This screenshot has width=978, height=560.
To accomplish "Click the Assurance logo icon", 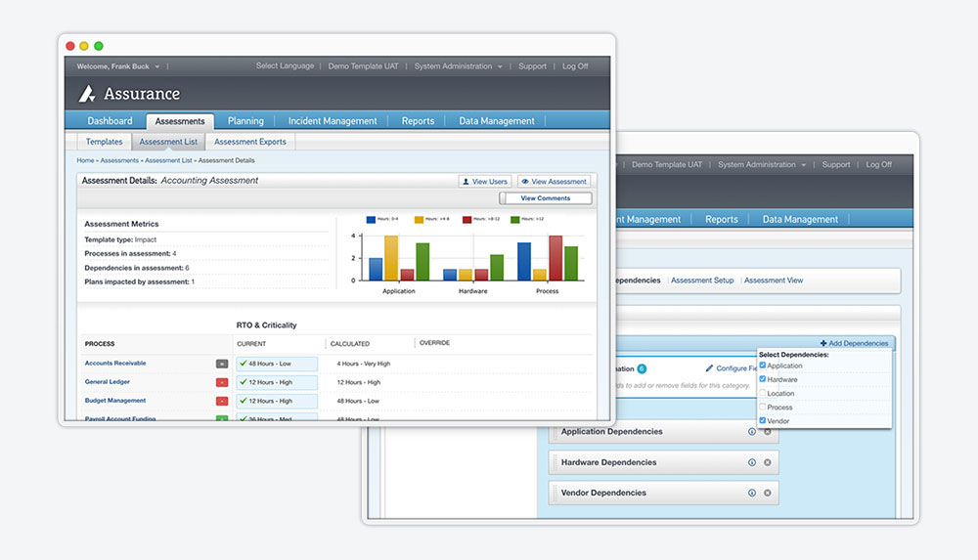I will click(x=88, y=94).
